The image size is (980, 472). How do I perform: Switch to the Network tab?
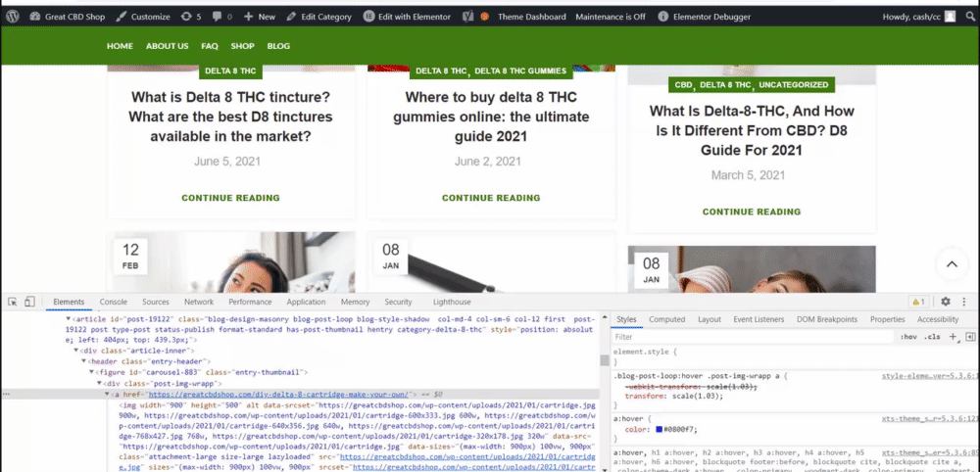pyautogui.click(x=199, y=302)
